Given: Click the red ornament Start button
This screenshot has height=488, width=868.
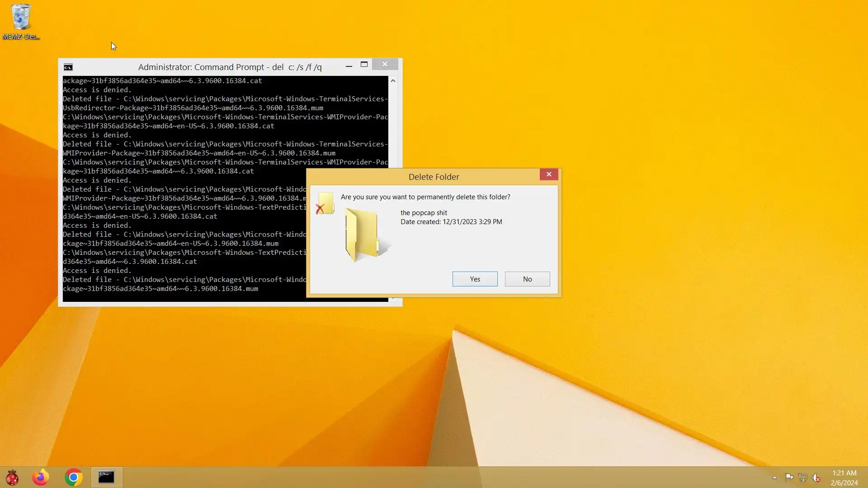Looking at the screenshot, I should 12,477.
